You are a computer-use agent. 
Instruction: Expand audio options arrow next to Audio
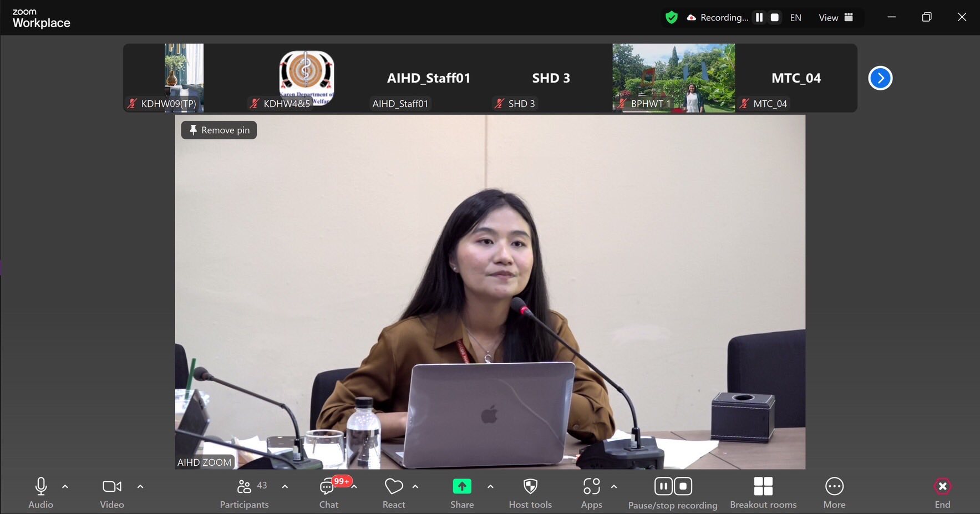point(65,487)
